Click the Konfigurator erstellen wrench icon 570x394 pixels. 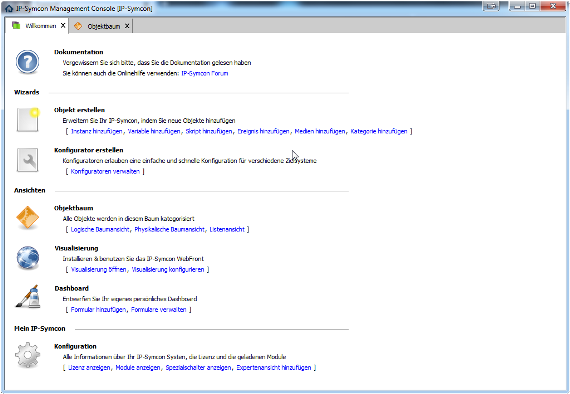coord(27,160)
